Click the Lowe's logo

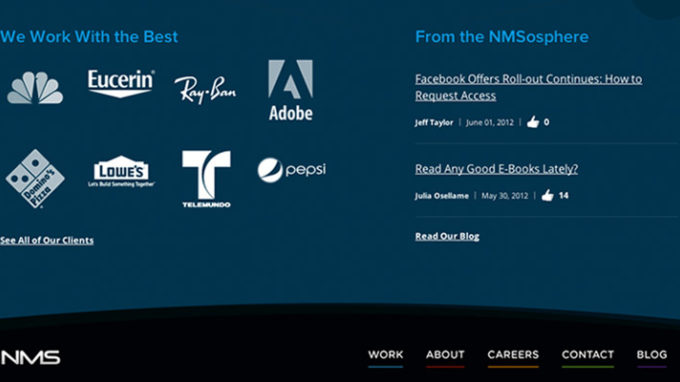tap(121, 171)
